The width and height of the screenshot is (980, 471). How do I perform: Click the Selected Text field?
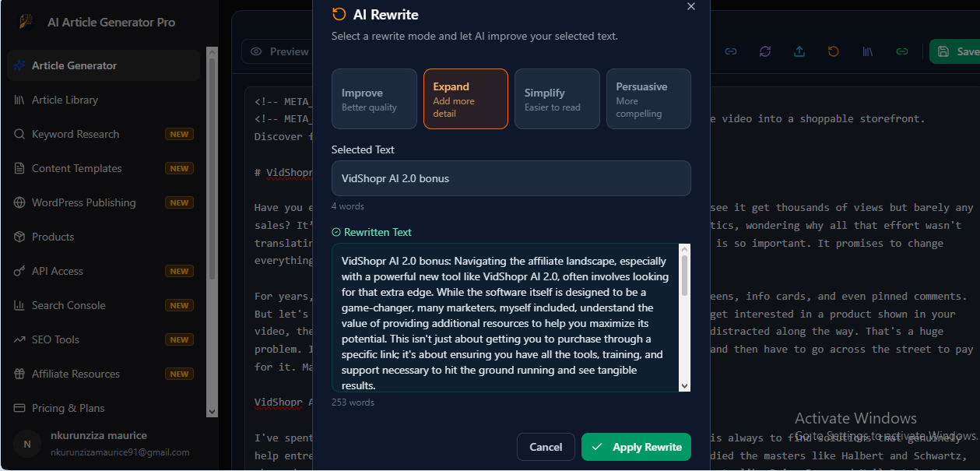point(511,178)
